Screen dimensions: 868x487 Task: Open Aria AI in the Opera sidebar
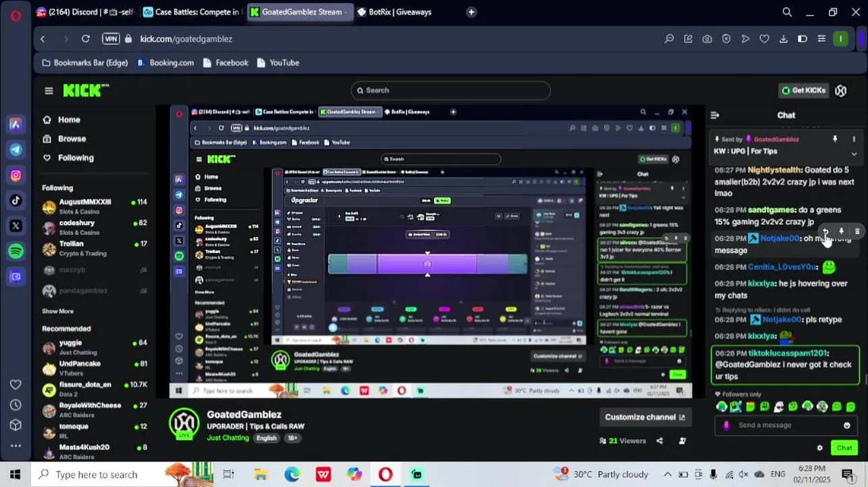16,124
